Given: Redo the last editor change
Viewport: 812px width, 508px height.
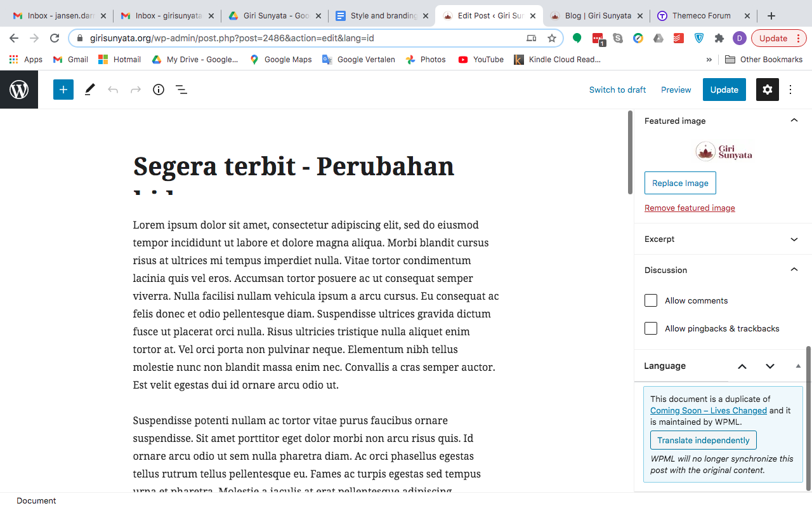Looking at the screenshot, I should [136, 90].
